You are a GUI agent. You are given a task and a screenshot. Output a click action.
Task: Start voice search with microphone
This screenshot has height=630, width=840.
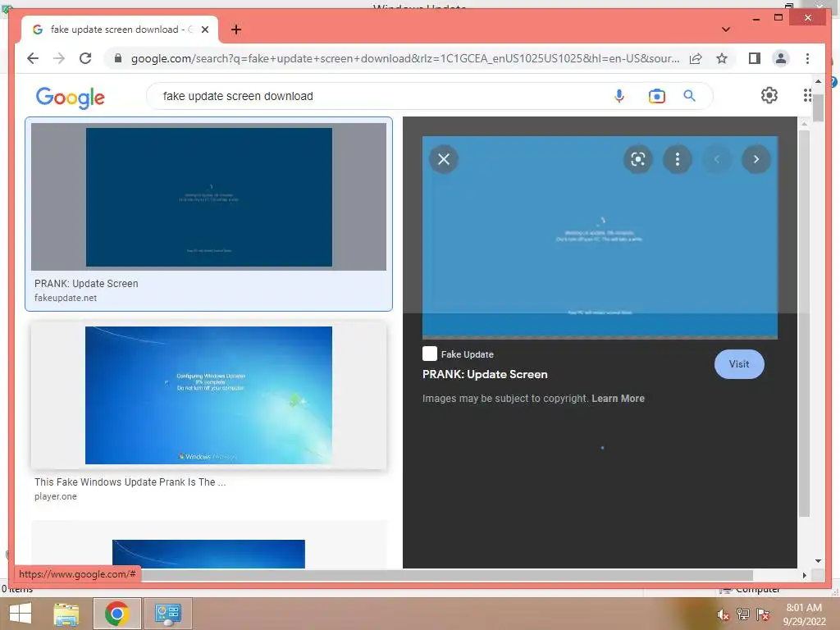(x=619, y=96)
